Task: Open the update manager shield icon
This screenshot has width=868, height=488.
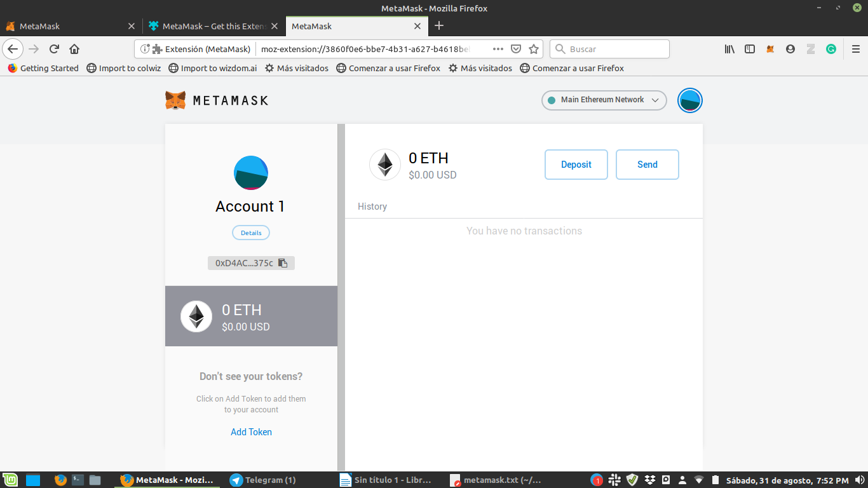Action: [632, 480]
